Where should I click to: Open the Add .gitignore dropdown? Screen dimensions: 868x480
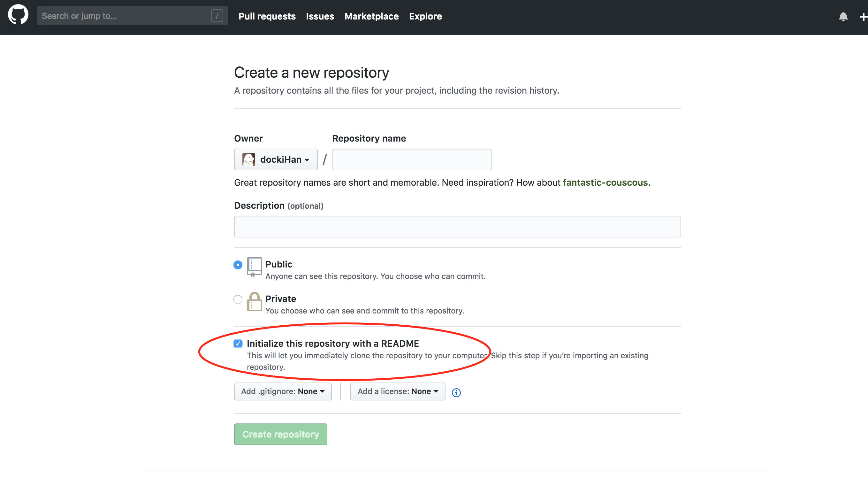[x=283, y=391]
